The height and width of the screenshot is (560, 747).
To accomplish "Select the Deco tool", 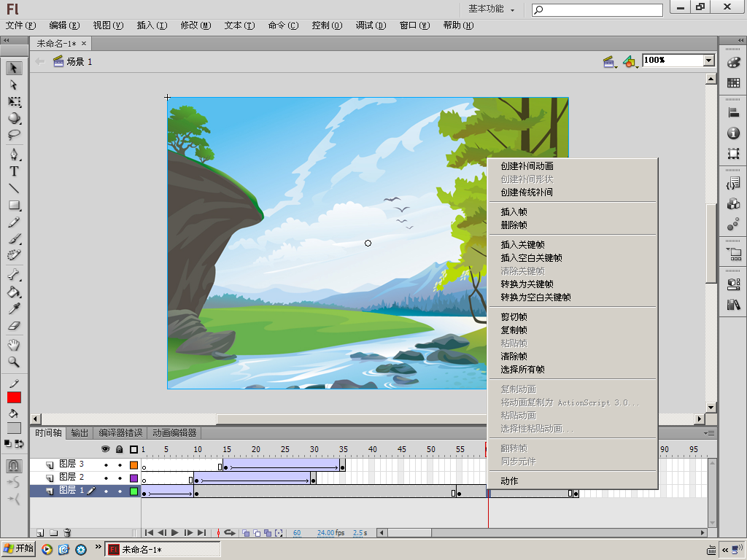I will point(14,254).
